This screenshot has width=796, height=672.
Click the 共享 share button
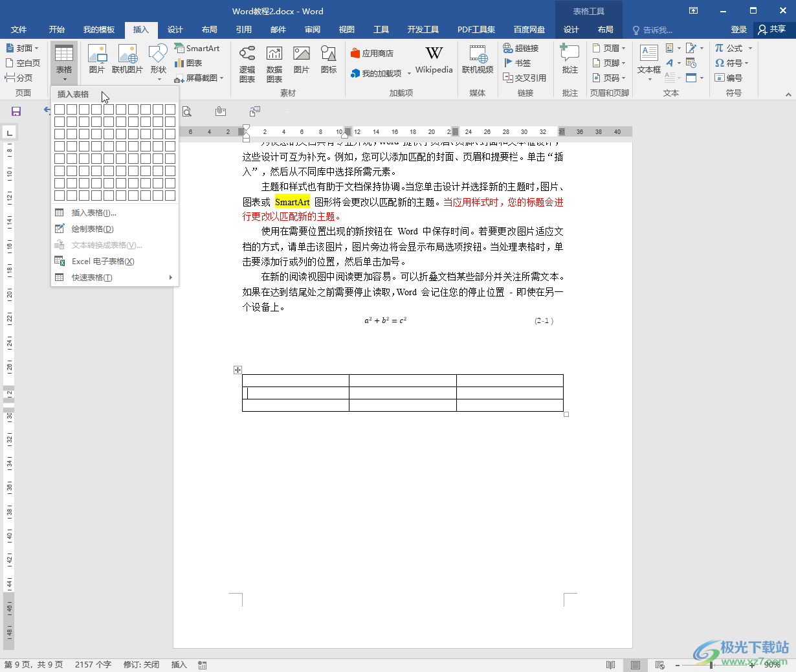point(772,30)
